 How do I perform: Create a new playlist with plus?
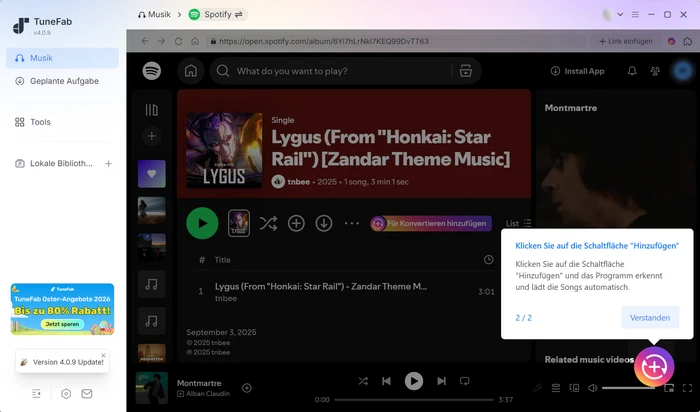coord(152,136)
